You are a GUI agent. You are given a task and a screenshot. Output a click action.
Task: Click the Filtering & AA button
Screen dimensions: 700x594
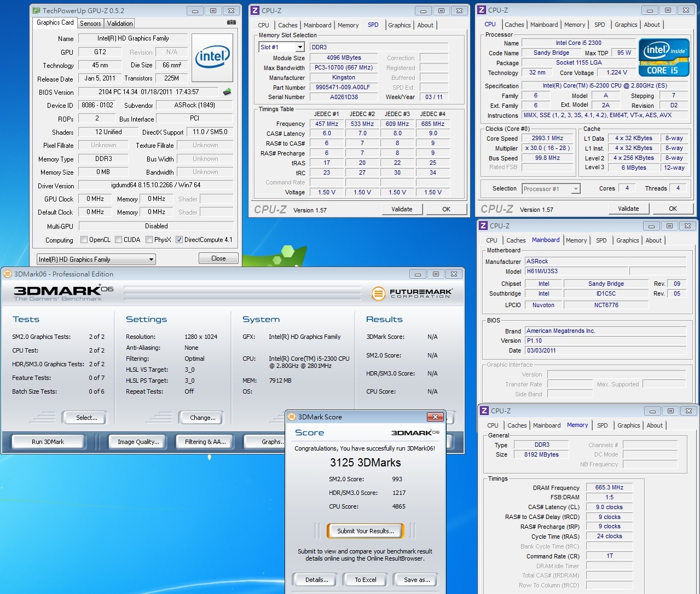click(x=205, y=442)
